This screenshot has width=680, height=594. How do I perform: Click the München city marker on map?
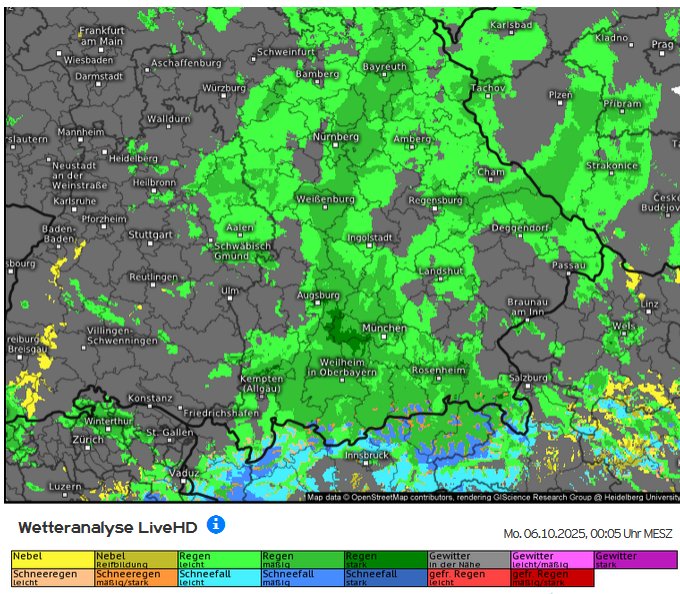point(382,337)
